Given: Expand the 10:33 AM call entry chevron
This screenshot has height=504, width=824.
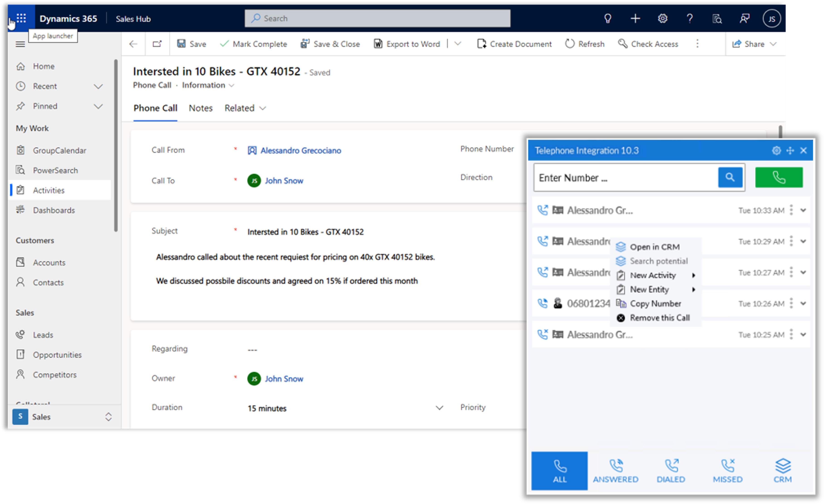Looking at the screenshot, I should pyautogui.click(x=803, y=210).
